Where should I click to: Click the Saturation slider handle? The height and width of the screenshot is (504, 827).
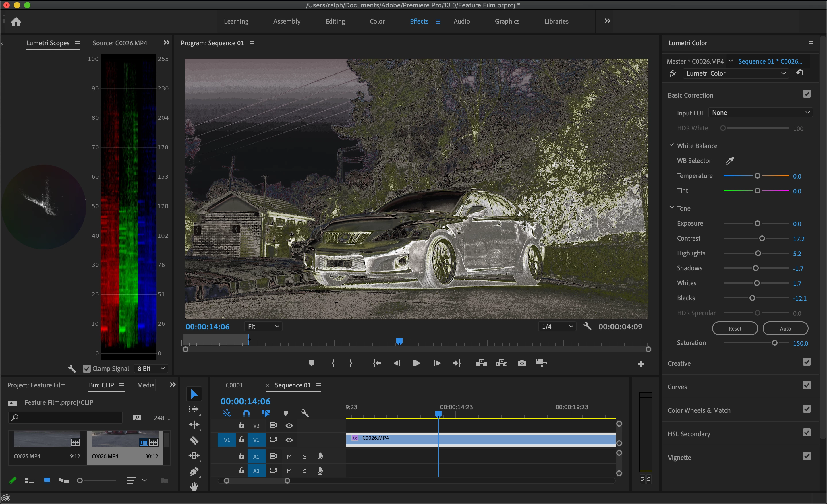click(x=774, y=343)
